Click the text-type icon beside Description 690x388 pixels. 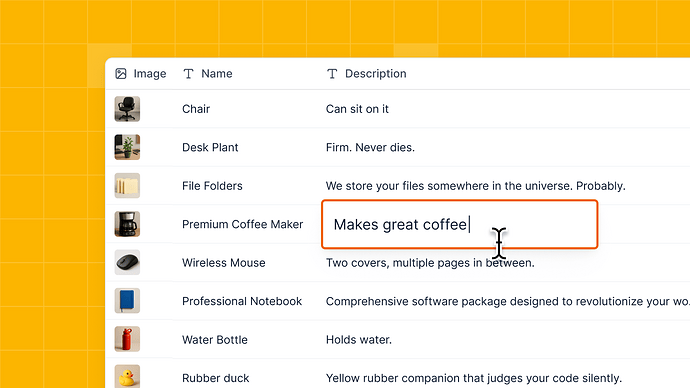coord(332,74)
